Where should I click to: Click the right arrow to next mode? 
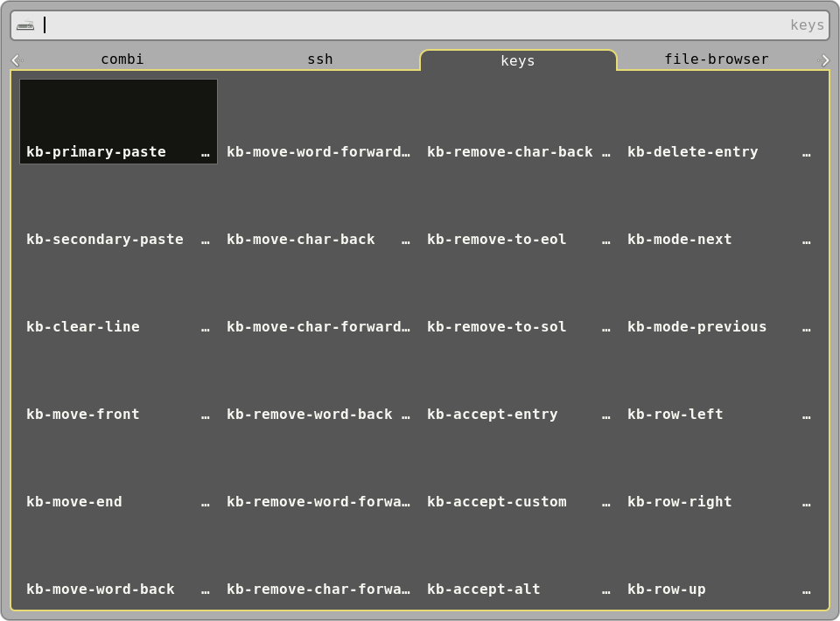(x=823, y=60)
